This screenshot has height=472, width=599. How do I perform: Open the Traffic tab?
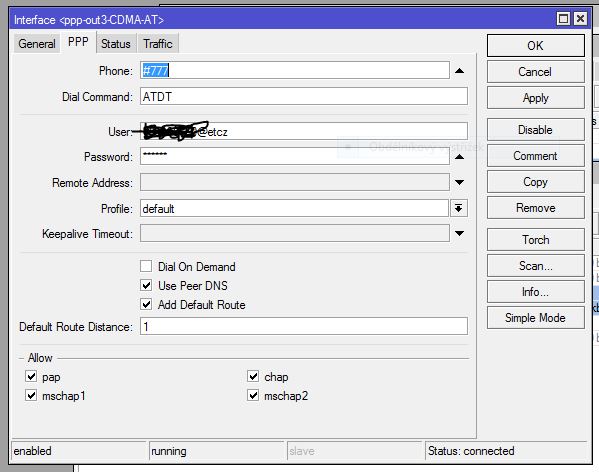pos(158,44)
